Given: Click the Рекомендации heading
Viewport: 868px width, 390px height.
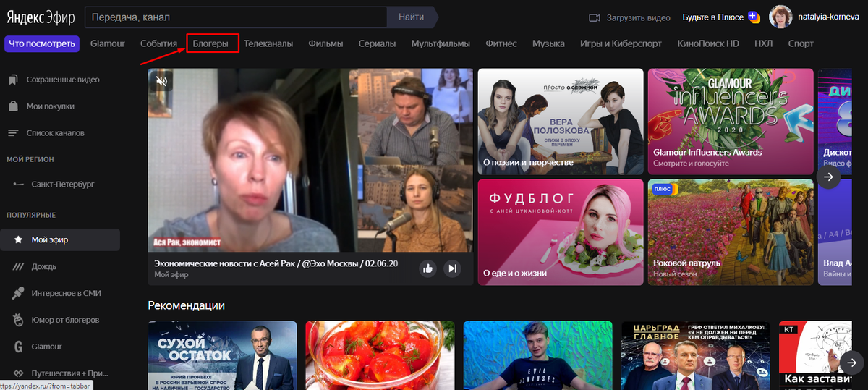Looking at the screenshot, I should click(x=186, y=305).
